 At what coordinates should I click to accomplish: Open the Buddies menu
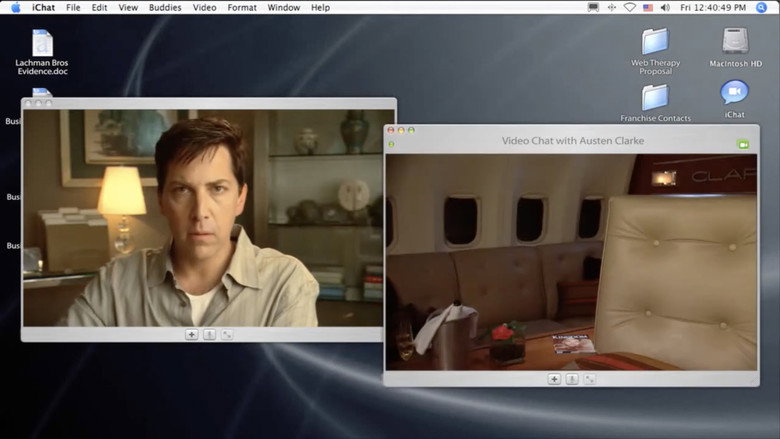(x=165, y=7)
